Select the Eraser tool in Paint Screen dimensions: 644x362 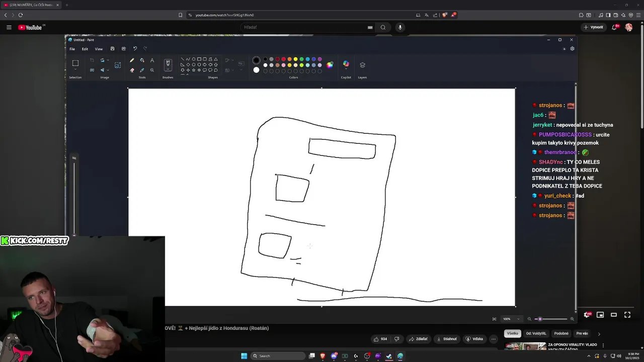tap(132, 70)
